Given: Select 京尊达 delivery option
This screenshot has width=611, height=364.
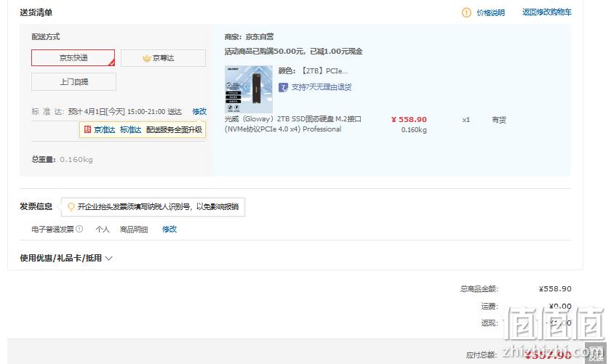Looking at the screenshot, I should [x=163, y=58].
